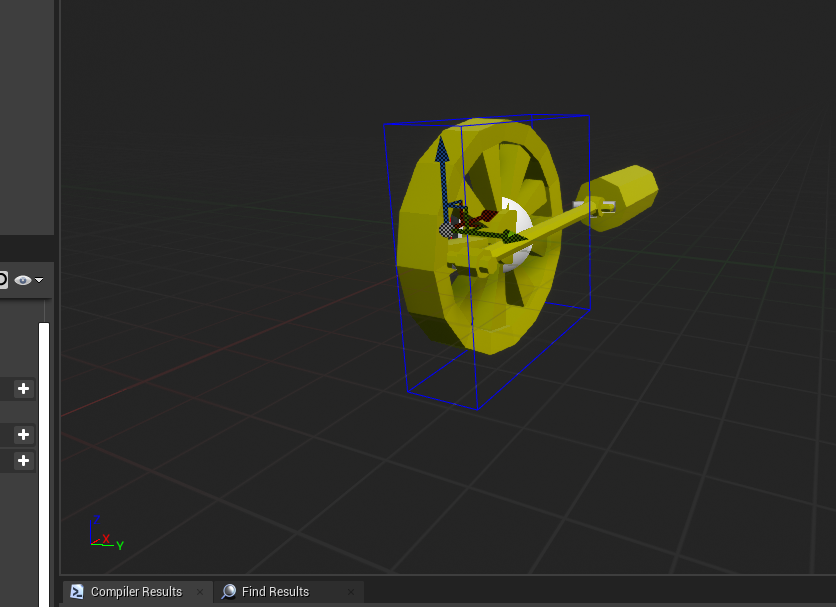Image resolution: width=836 pixels, height=607 pixels.
Task: Click the middle plus add button
Action: [23, 435]
